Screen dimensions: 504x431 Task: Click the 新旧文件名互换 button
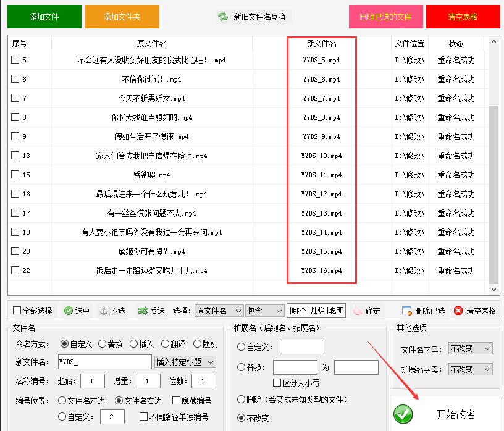coord(254,17)
